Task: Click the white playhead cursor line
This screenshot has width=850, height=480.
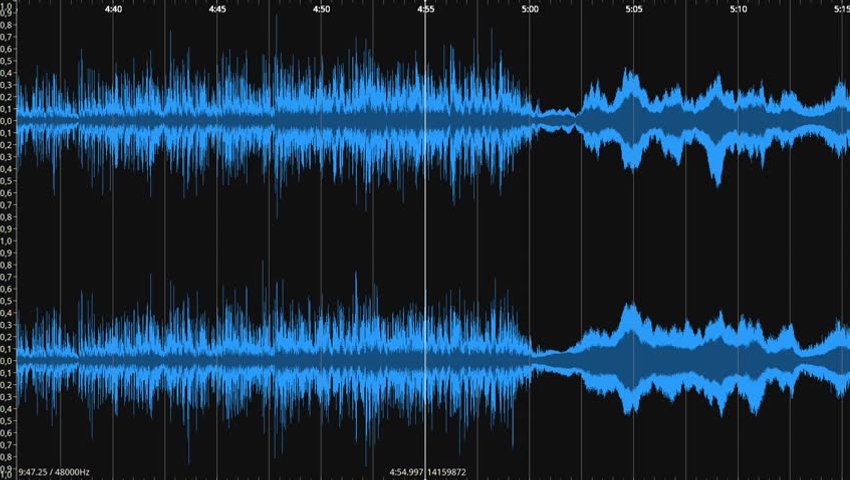Action: point(426,239)
